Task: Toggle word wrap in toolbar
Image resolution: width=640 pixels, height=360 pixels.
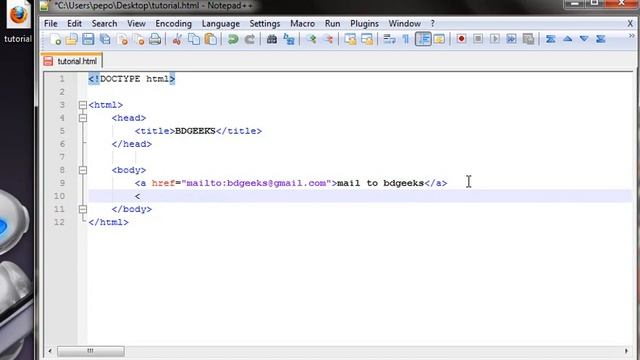Action: pos(389,39)
